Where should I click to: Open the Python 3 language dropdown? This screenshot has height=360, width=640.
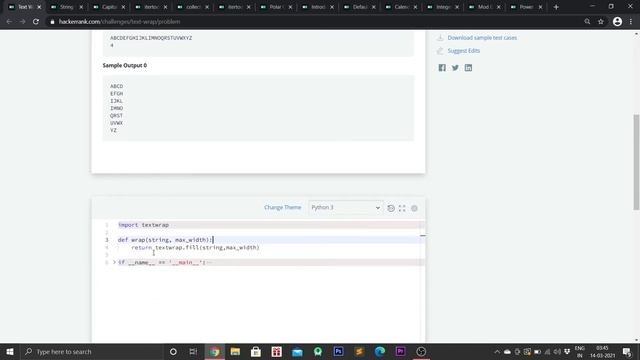pyautogui.click(x=345, y=208)
